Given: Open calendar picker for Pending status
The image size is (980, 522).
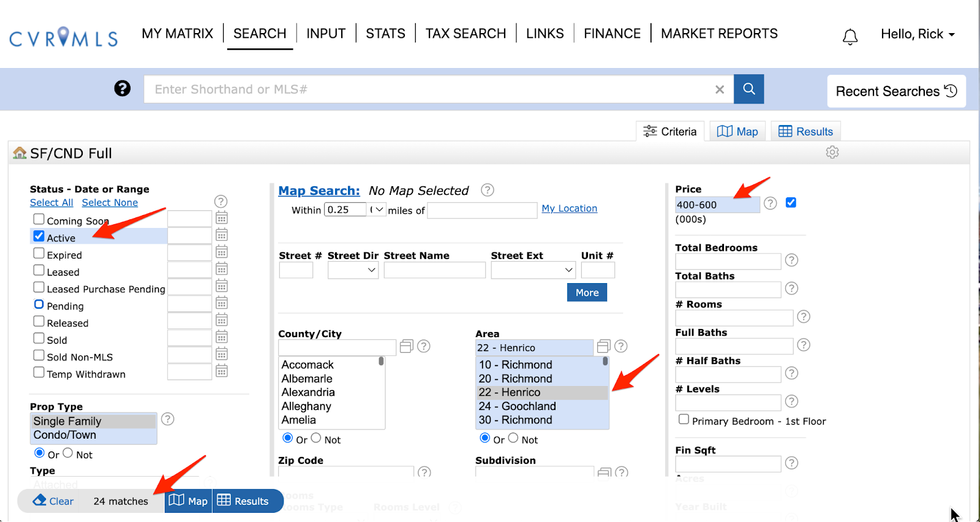Looking at the screenshot, I should pos(222,303).
